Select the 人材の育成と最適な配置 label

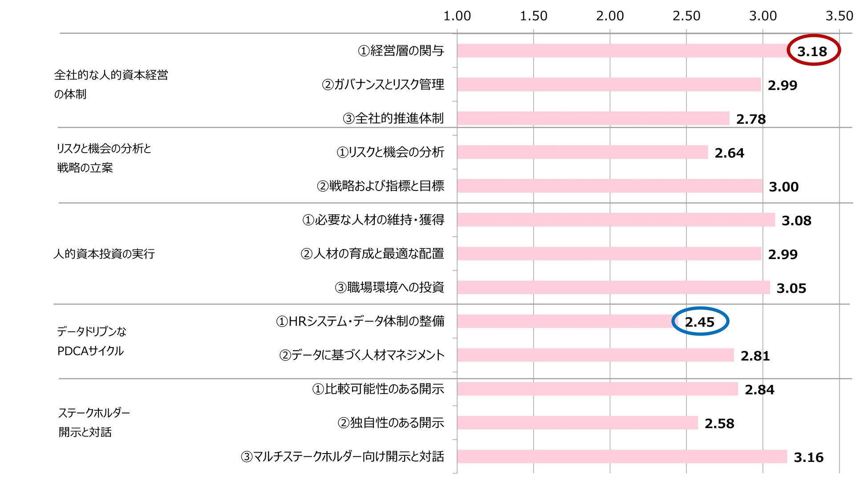point(372,254)
